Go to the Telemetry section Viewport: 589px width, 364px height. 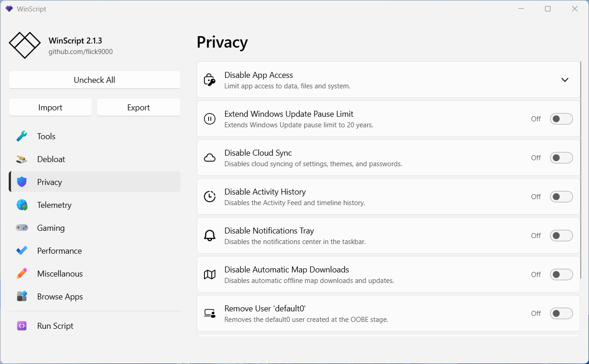(x=54, y=205)
